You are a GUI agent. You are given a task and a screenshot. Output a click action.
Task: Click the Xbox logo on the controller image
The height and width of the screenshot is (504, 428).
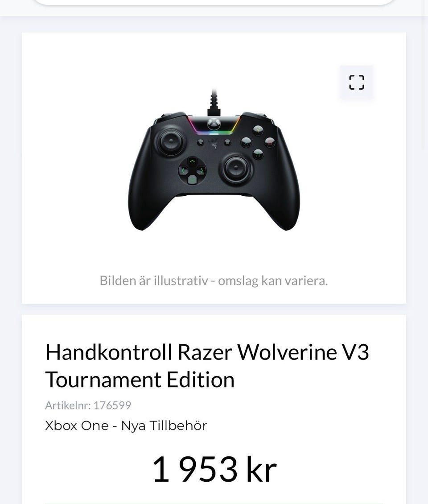click(214, 123)
